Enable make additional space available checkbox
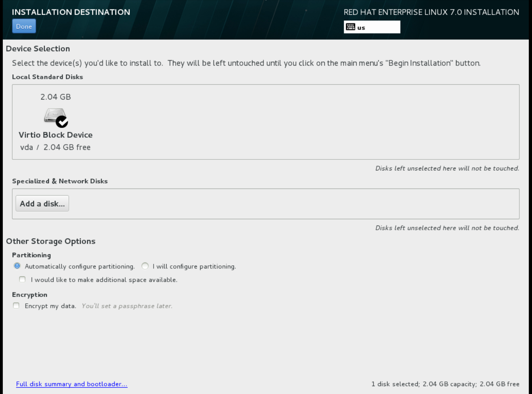Image resolution: width=532 pixels, height=394 pixels. [x=22, y=279]
